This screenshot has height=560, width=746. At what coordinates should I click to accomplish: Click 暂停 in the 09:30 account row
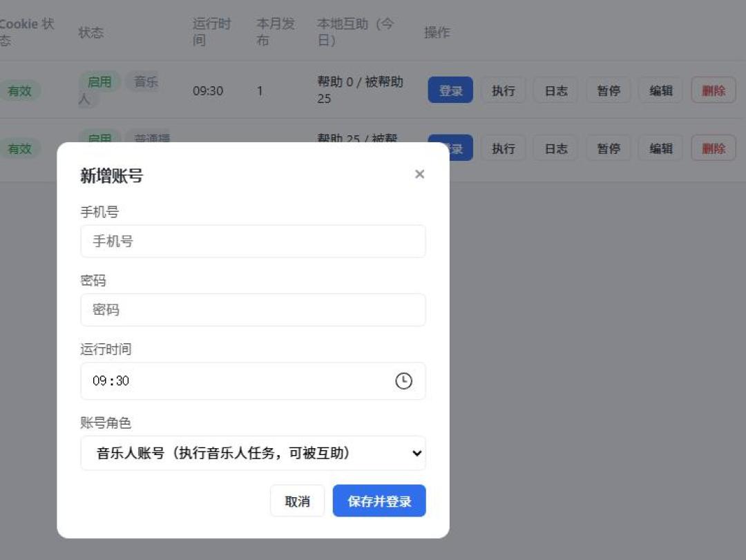pyautogui.click(x=609, y=90)
